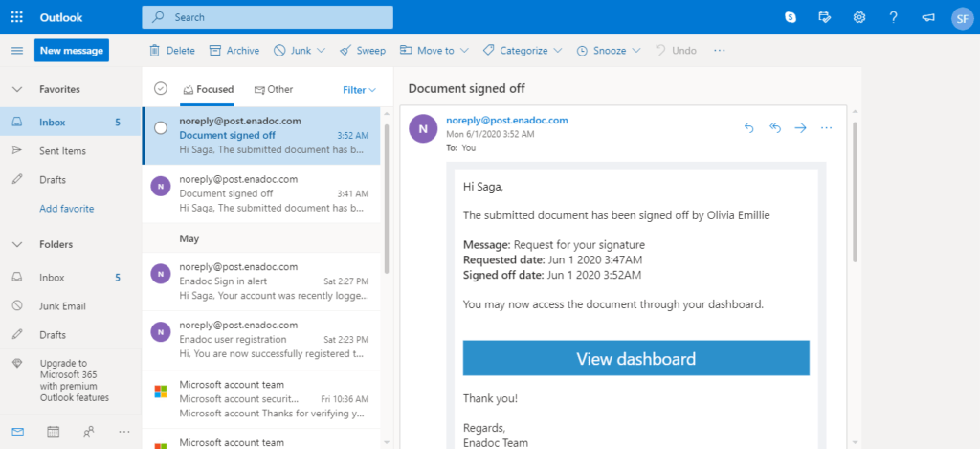Click the reading pane scrollbar
The image size is (980, 449).
point(855,192)
